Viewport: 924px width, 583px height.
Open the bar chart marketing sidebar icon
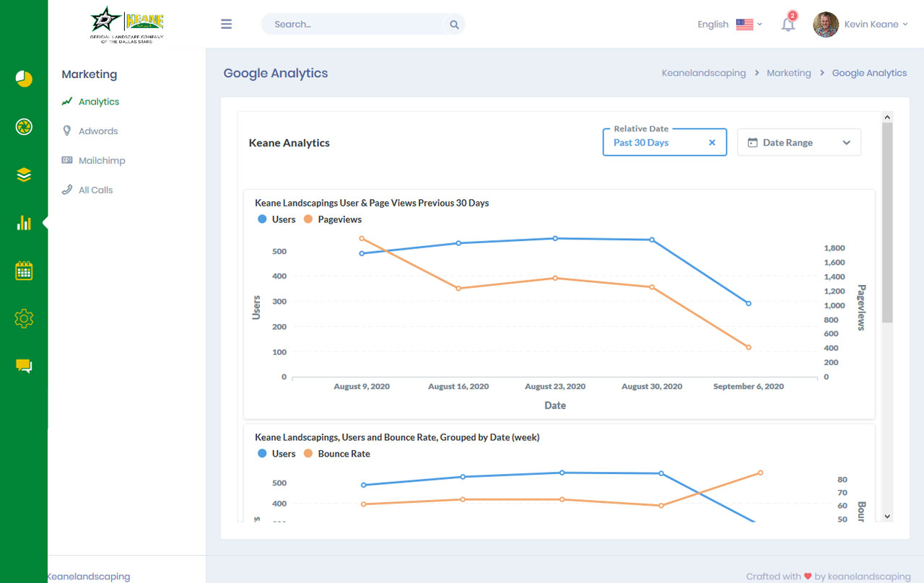pyautogui.click(x=24, y=223)
